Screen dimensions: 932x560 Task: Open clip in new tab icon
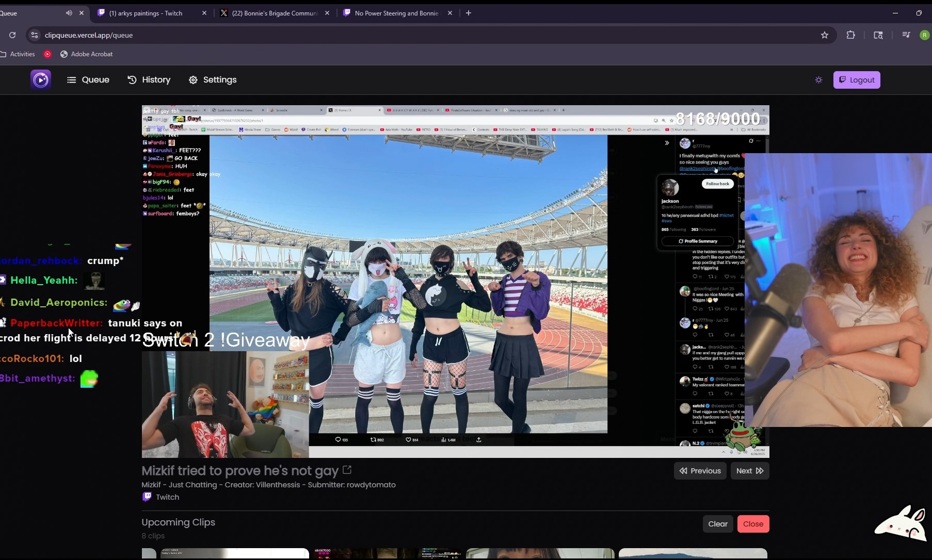[347, 470]
